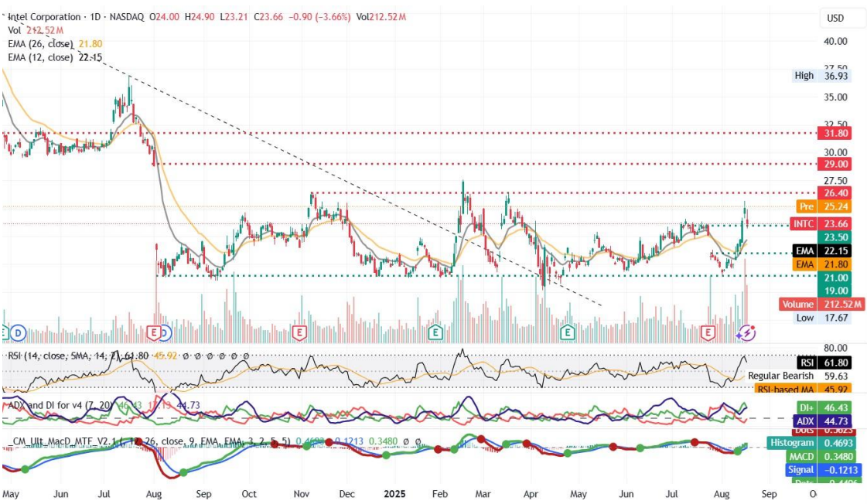Click the High 36.93 label
This screenshot has width=867, height=504.
pos(821,76)
